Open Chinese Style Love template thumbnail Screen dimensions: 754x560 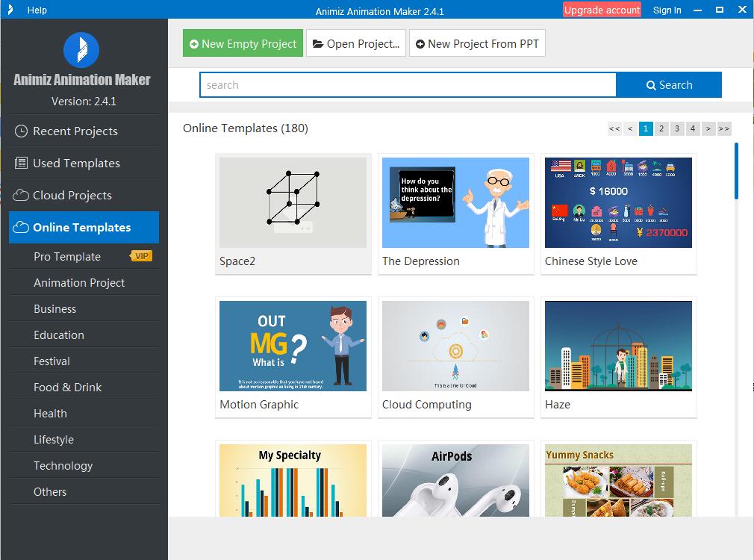tap(618, 202)
